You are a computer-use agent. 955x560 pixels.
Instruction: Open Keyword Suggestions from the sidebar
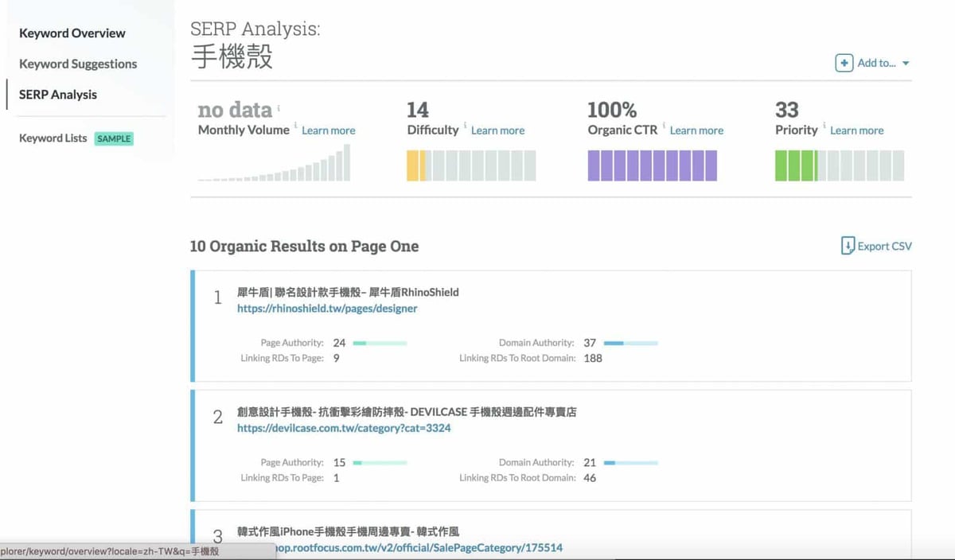[x=76, y=64]
